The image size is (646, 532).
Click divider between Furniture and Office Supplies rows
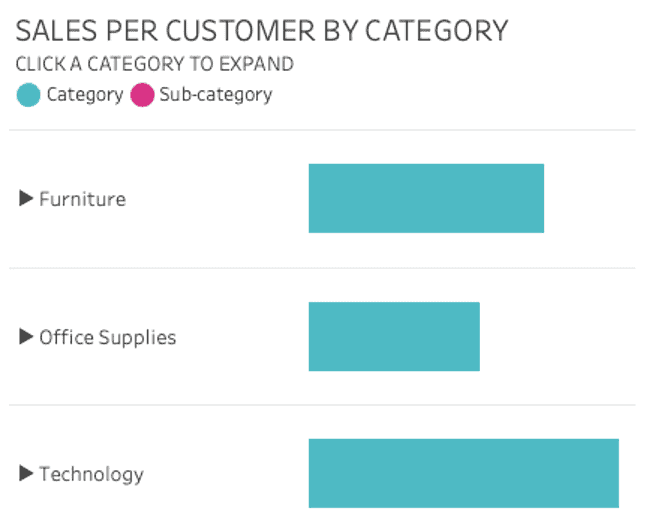[x=322, y=268]
